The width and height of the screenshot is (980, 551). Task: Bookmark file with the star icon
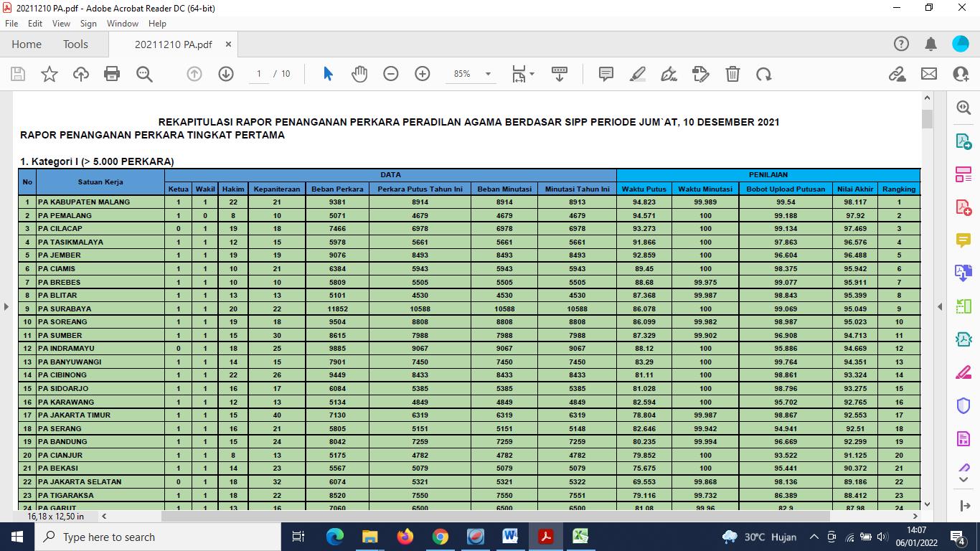(50, 74)
